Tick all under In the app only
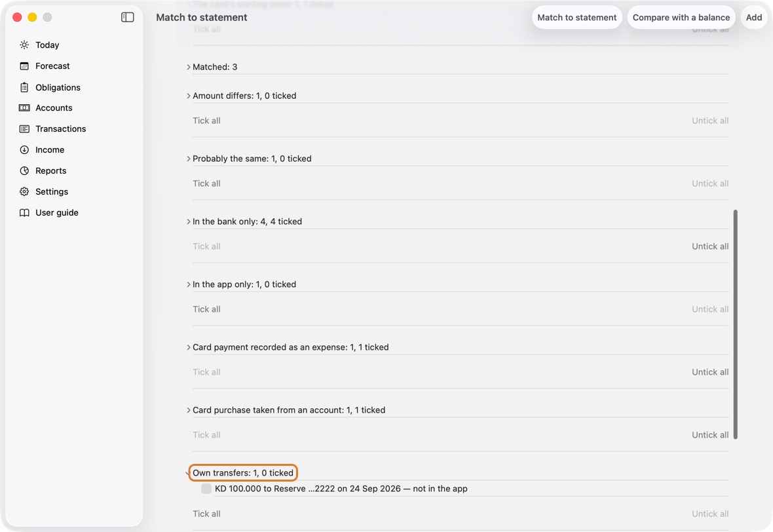 click(206, 309)
